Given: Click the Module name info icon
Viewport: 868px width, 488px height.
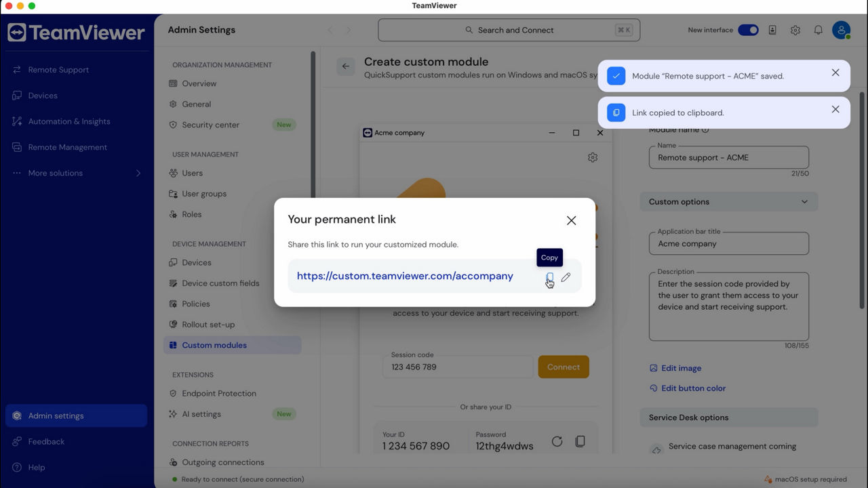Looking at the screenshot, I should point(705,129).
